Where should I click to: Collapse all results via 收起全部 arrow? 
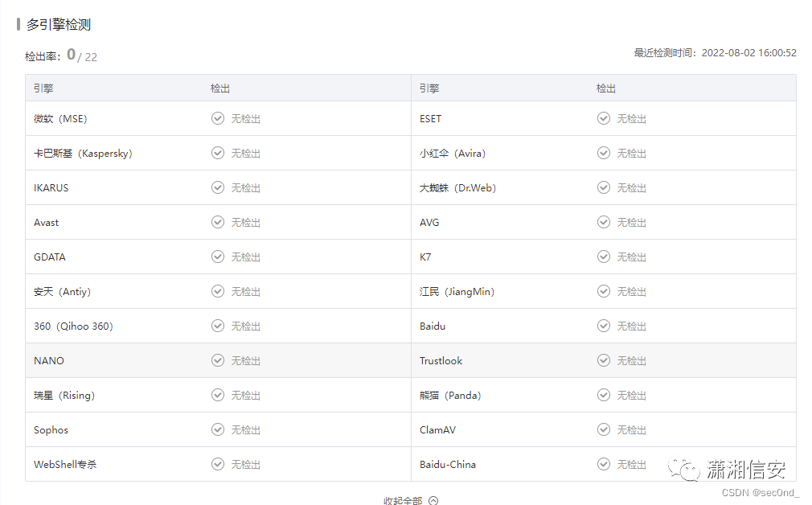(433, 500)
